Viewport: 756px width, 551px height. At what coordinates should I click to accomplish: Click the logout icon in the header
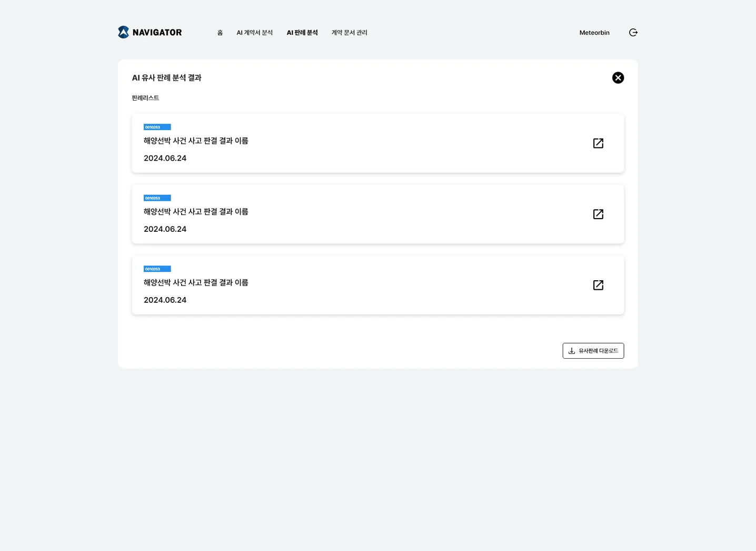(633, 33)
